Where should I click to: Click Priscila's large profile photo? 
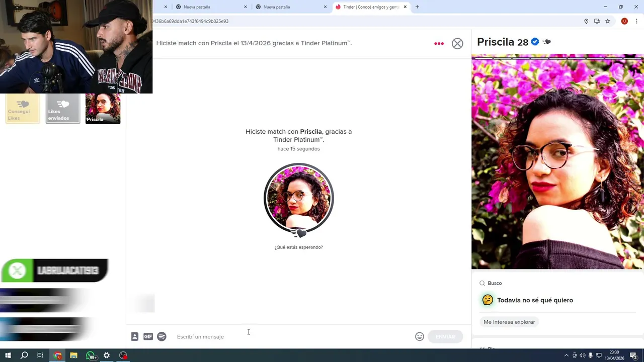pyautogui.click(x=557, y=161)
